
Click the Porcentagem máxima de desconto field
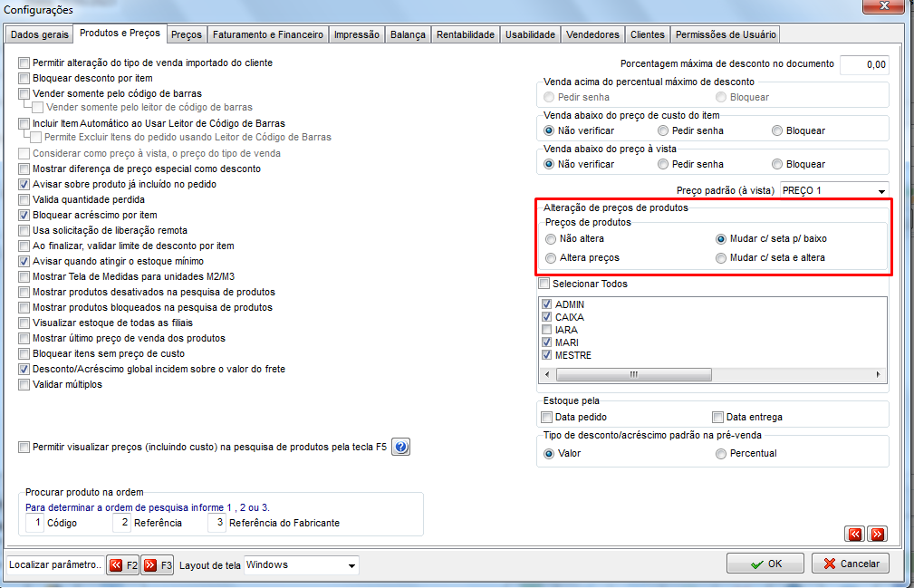point(864,64)
